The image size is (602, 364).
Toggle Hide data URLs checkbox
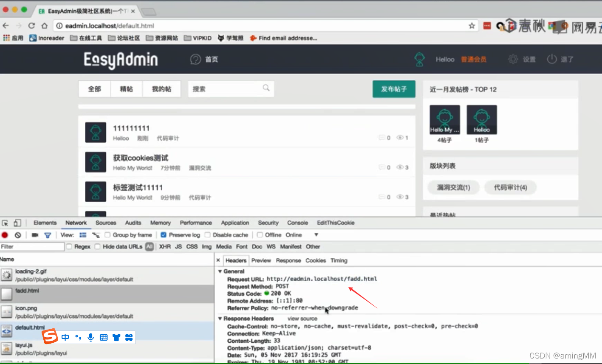tap(98, 247)
